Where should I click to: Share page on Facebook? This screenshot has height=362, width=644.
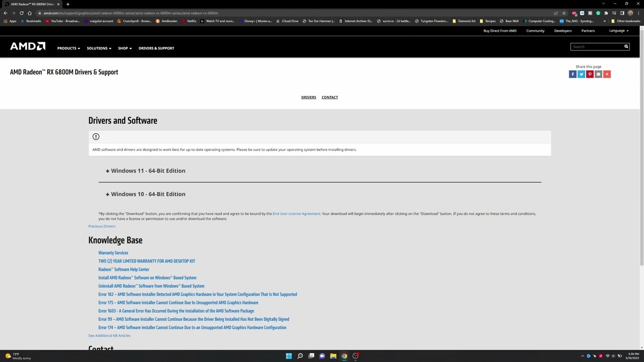(573, 74)
